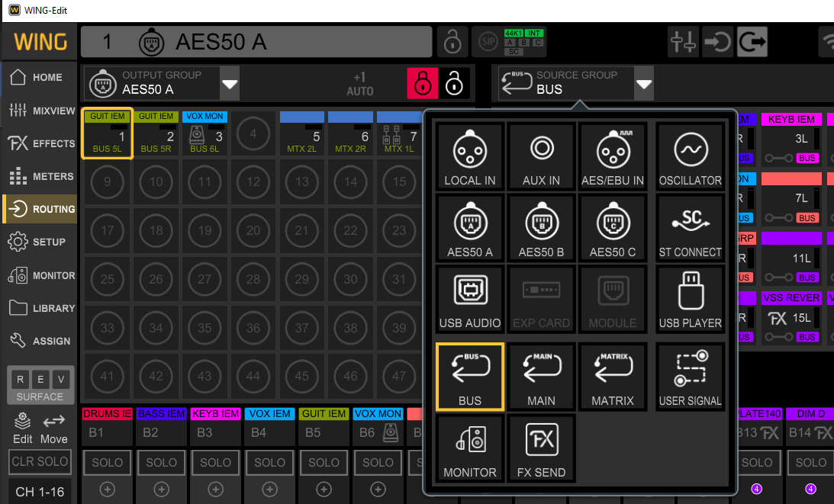
Task: Open the SETUP page
Action: click(x=40, y=242)
